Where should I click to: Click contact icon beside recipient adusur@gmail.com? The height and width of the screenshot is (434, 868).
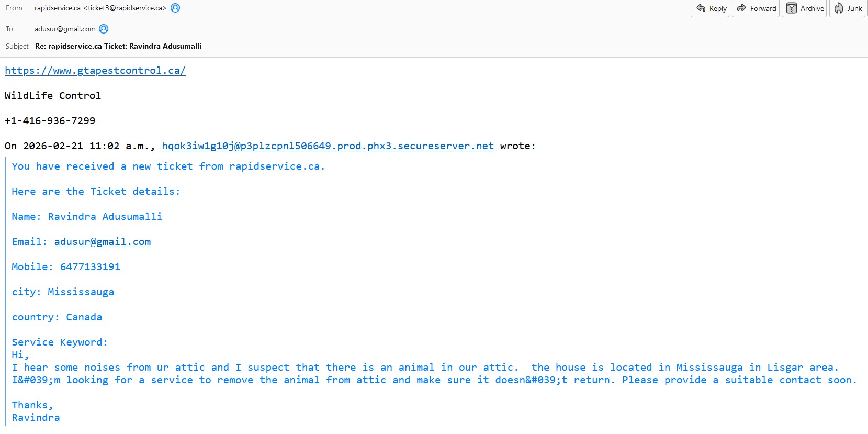click(x=104, y=29)
